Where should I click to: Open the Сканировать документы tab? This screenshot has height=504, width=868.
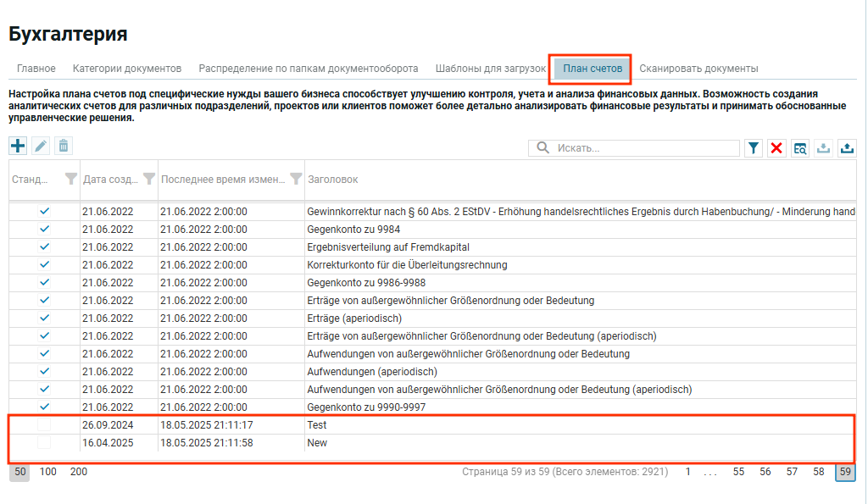pos(698,68)
